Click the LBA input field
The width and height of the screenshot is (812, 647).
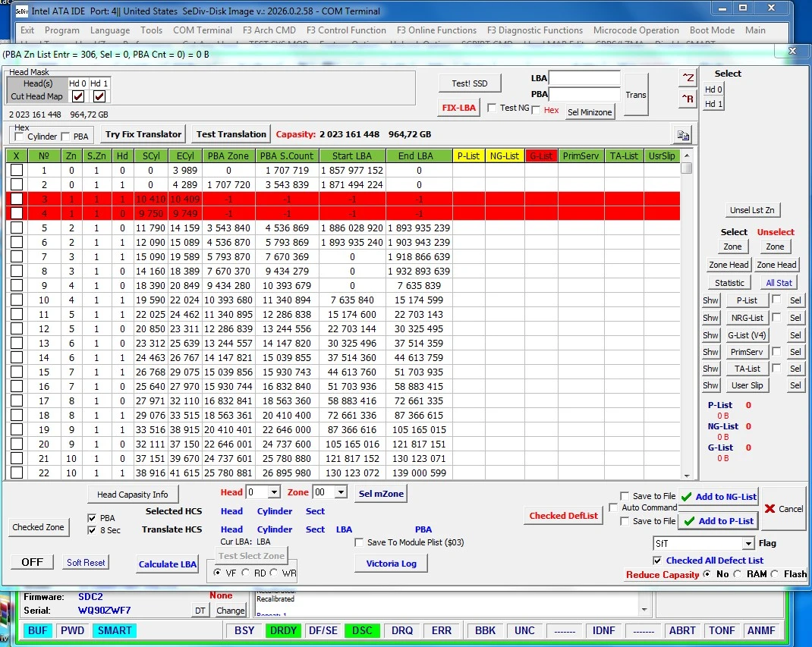click(584, 78)
